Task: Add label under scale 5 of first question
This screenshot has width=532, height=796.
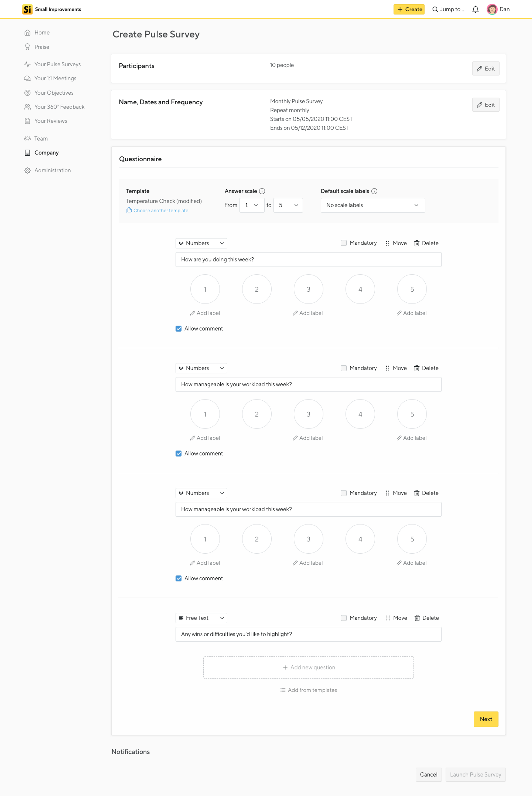Action: 412,313
